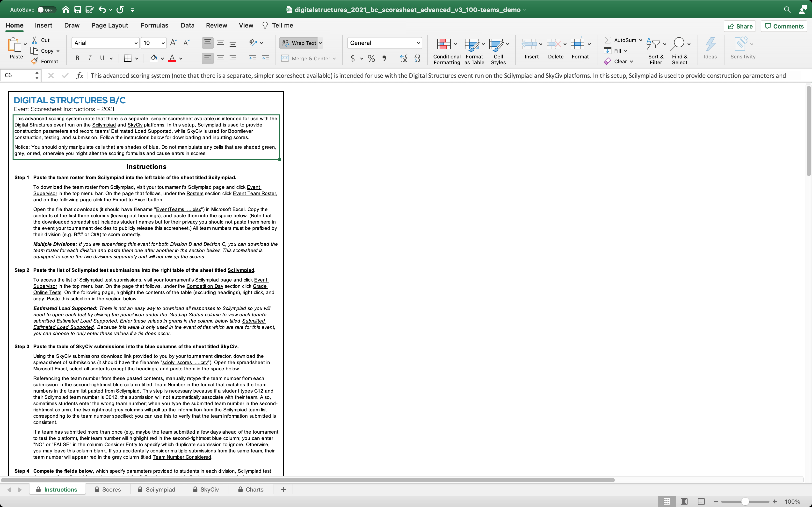Image resolution: width=812 pixels, height=507 pixels.
Task: Switch to Page Layout view in status bar
Action: pyautogui.click(x=684, y=501)
